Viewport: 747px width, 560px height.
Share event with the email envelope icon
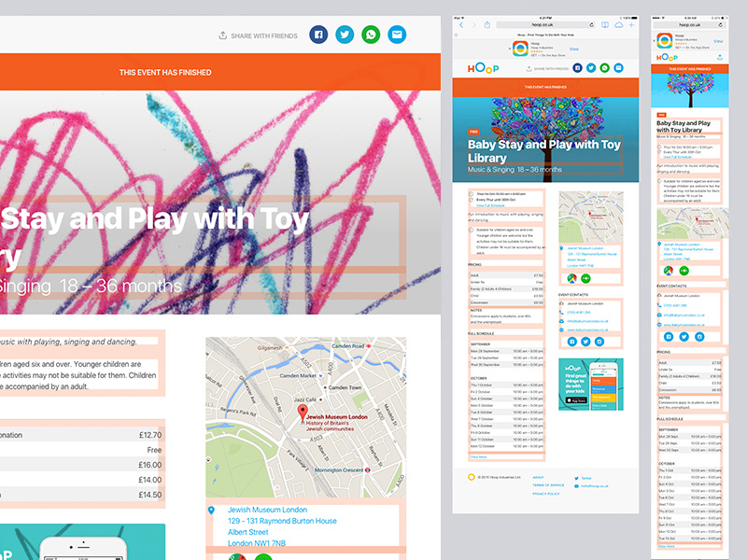click(396, 35)
